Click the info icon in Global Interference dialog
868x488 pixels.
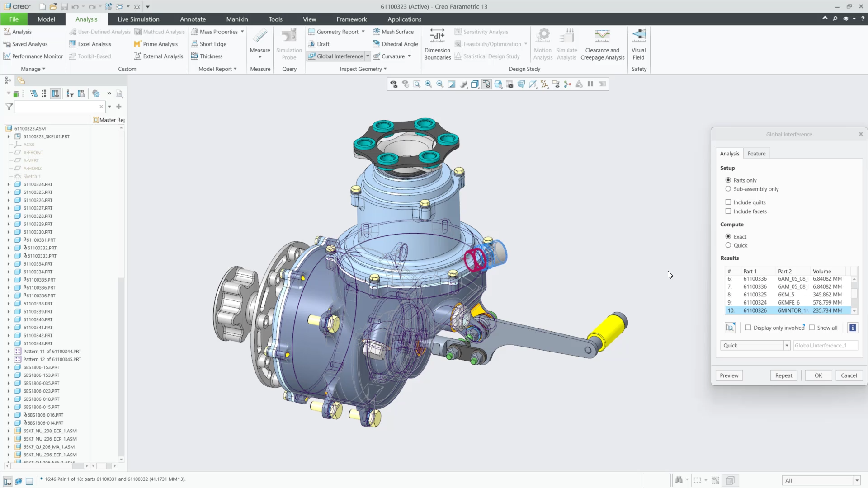[x=853, y=328]
